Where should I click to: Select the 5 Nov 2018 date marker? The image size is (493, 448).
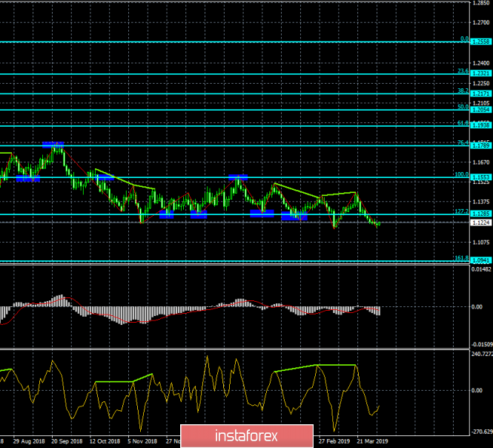point(142,441)
